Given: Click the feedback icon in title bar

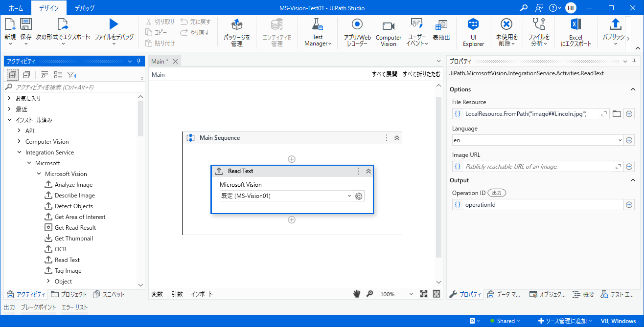Looking at the screenshot, I should (539, 8).
